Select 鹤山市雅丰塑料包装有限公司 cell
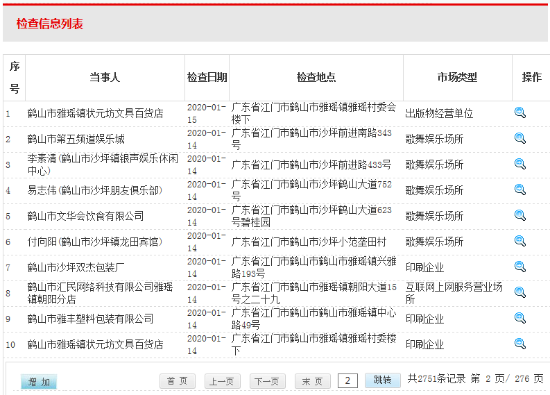This screenshot has height=395, width=550. coord(90,319)
